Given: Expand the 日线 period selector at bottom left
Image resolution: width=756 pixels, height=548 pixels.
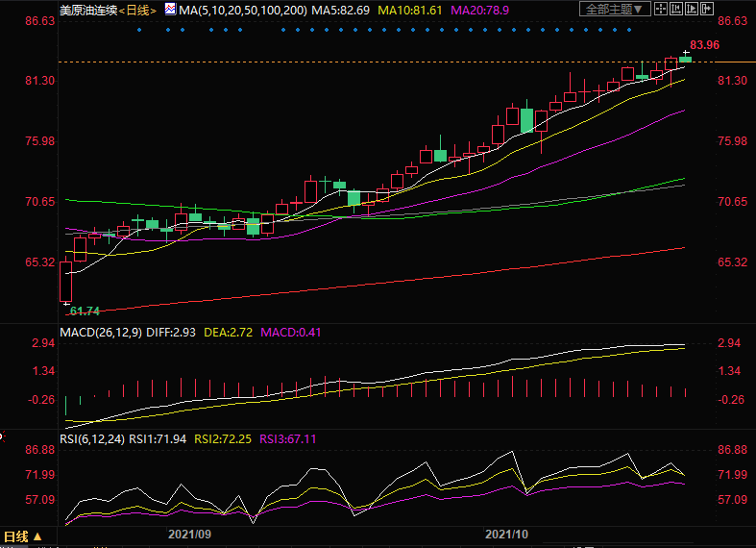Looking at the screenshot, I should click(x=22, y=536).
